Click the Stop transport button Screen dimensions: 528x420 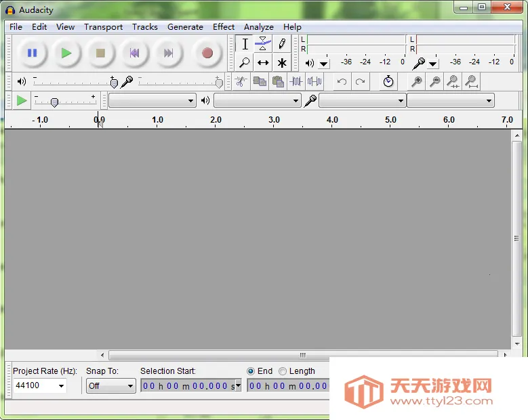click(100, 53)
